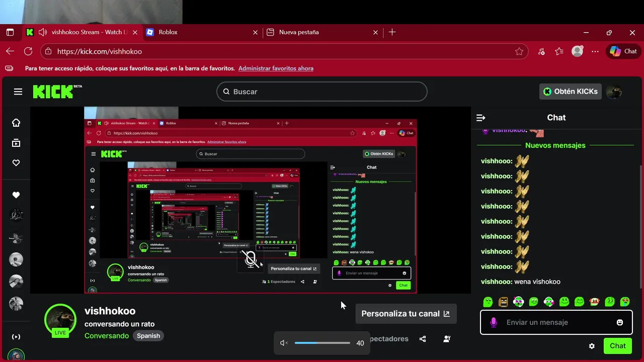Open the browser Settings and more ellipsis

(x=595, y=51)
